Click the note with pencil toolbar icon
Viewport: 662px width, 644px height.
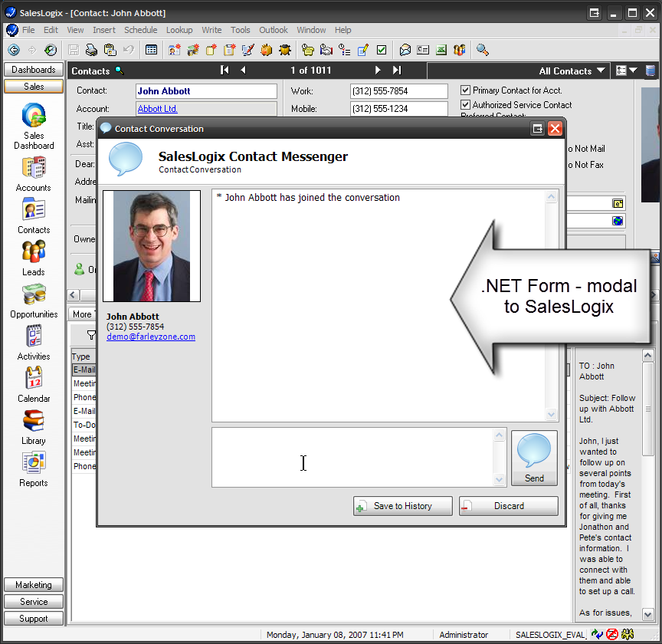tap(363, 50)
